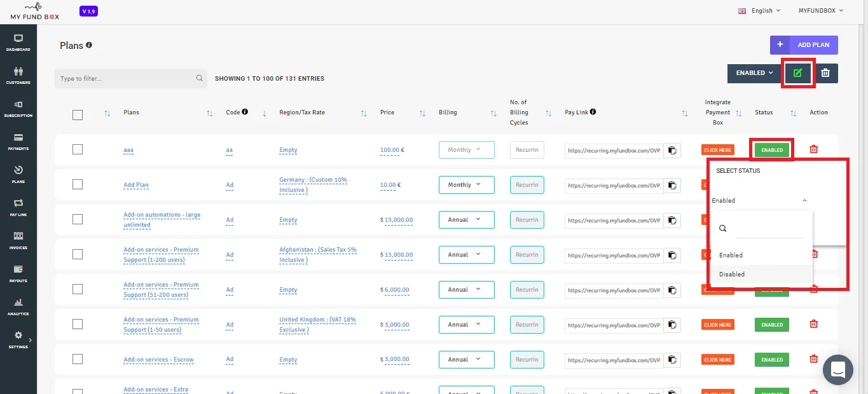Go to Customers in the sidebar
The height and width of the screenshot is (394, 868).
click(x=18, y=76)
